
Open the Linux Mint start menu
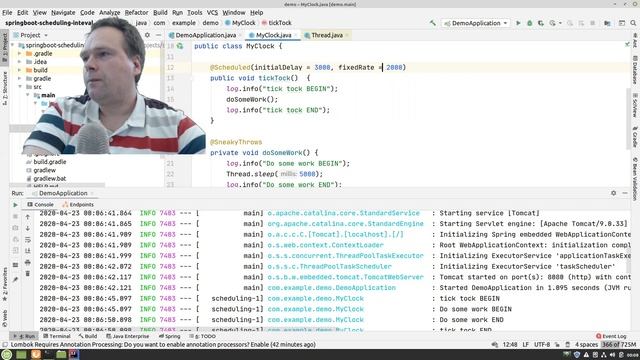click(7, 354)
